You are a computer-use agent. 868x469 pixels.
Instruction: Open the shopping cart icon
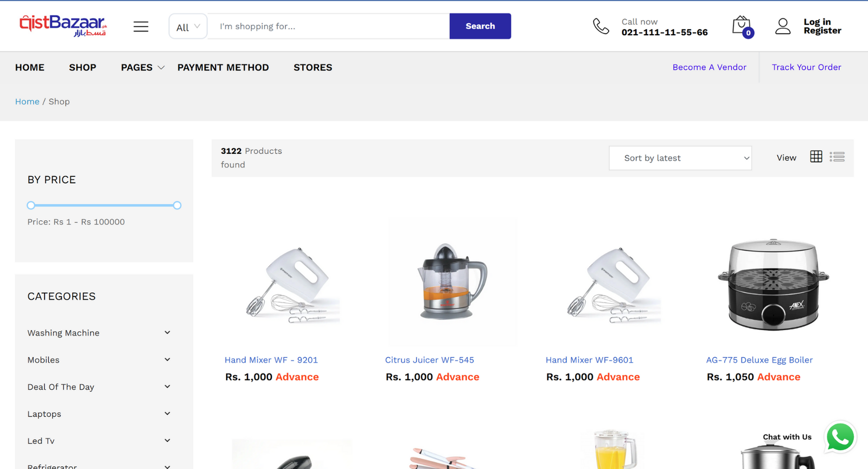741,25
